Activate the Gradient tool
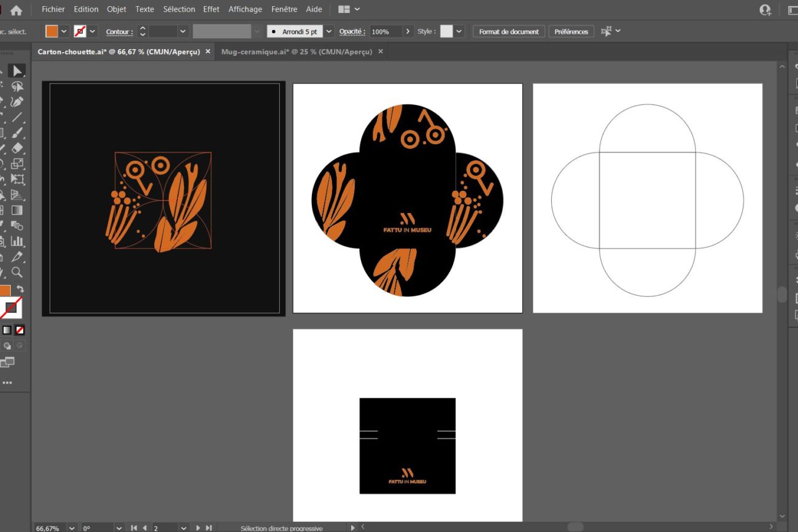This screenshot has width=798, height=532. [17, 210]
